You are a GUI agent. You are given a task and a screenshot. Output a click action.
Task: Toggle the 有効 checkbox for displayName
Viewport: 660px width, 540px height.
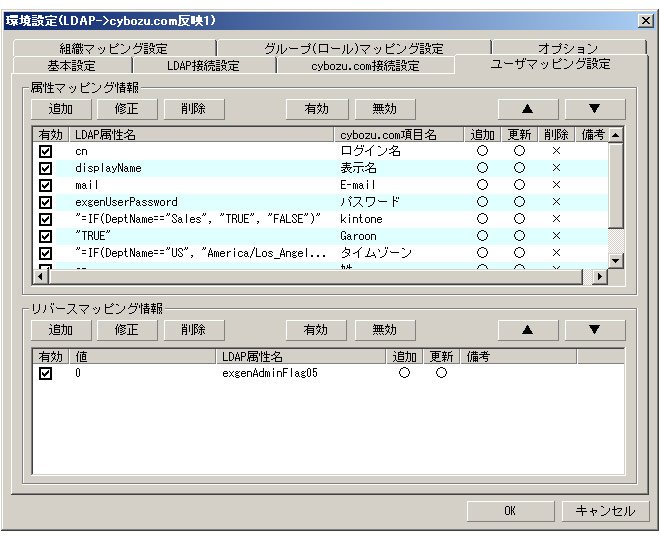click(45, 168)
